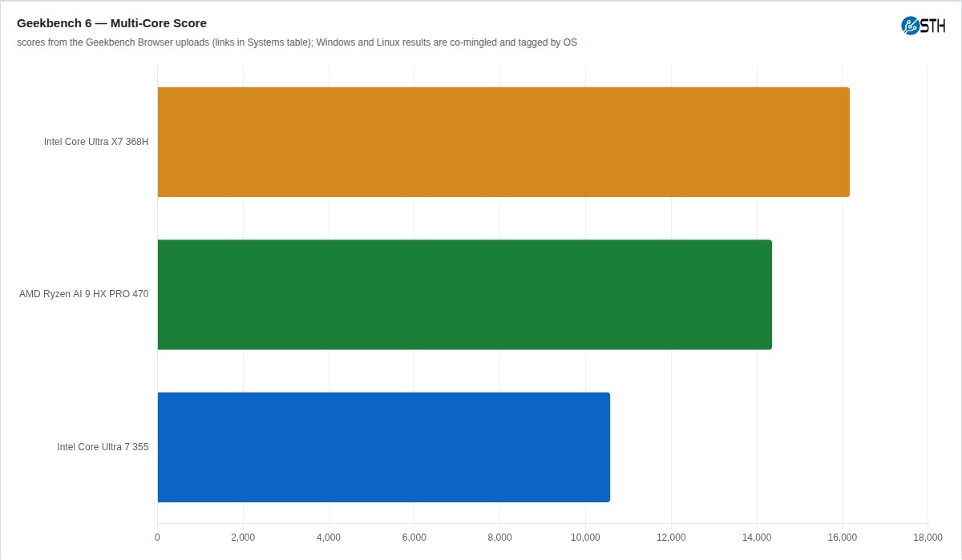Select the AMD Ryzen AI 9 HX PRO 470 label
The image size is (962, 560).
tap(84, 294)
